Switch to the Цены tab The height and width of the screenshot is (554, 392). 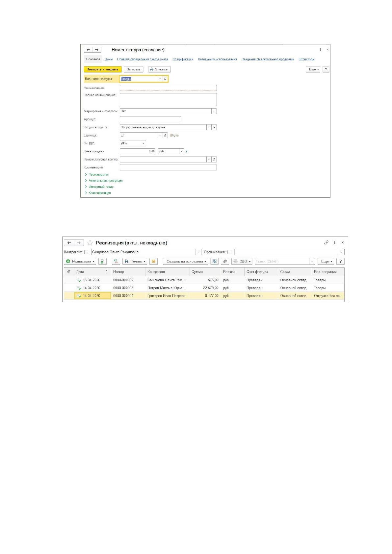tap(109, 59)
